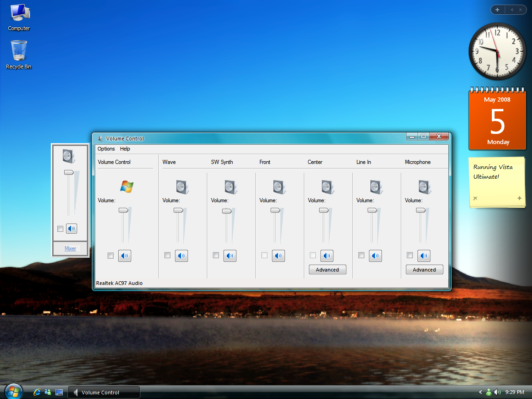532x399 pixels.
Task: Mute the Microphone channel
Action: point(410,255)
